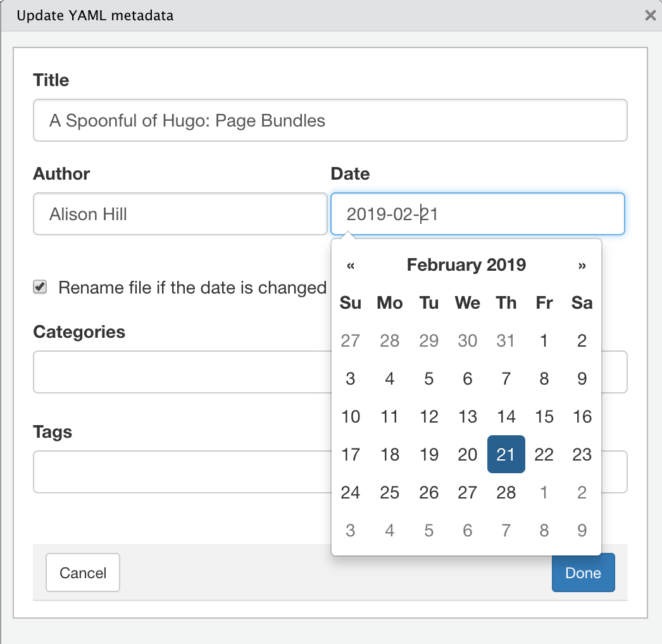Open the Categories selection box
The width and height of the screenshot is (662, 644).
pos(182,372)
